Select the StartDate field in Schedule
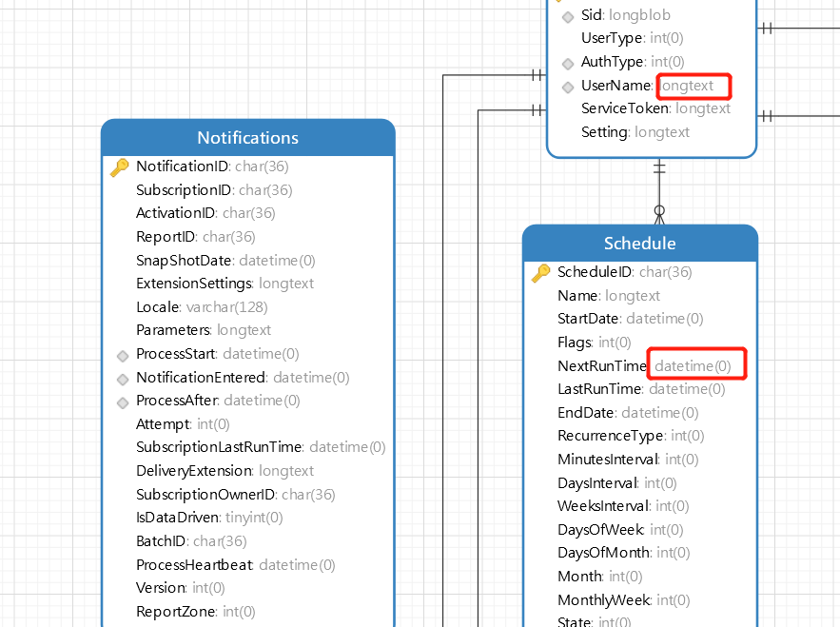 (631, 319)
